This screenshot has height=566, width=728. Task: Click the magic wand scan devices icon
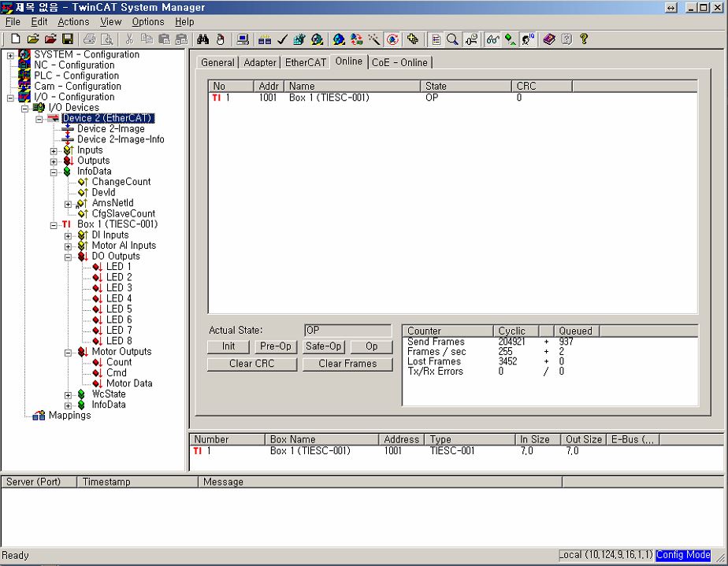click(374, 39)
